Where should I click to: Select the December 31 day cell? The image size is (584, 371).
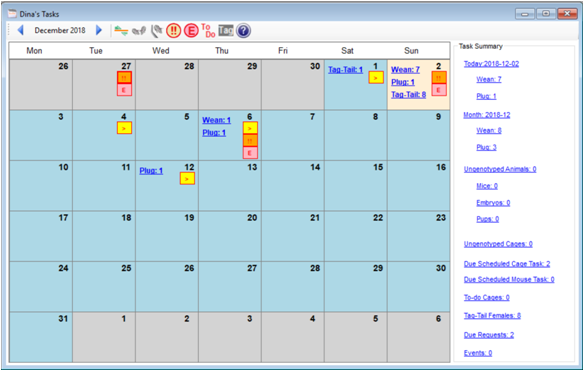click(41, 337)
